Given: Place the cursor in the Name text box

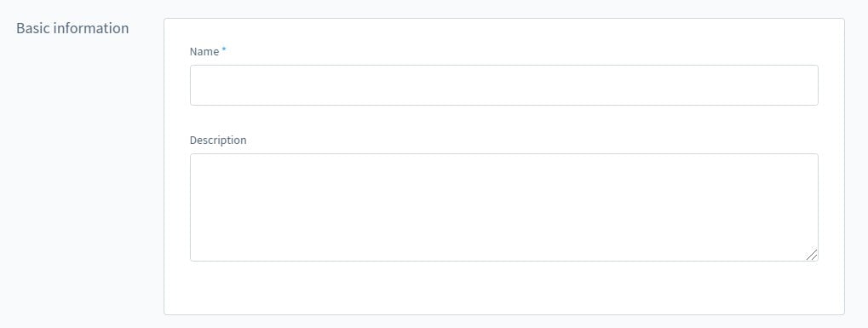Looking at the screenshot, I should 503,85.
